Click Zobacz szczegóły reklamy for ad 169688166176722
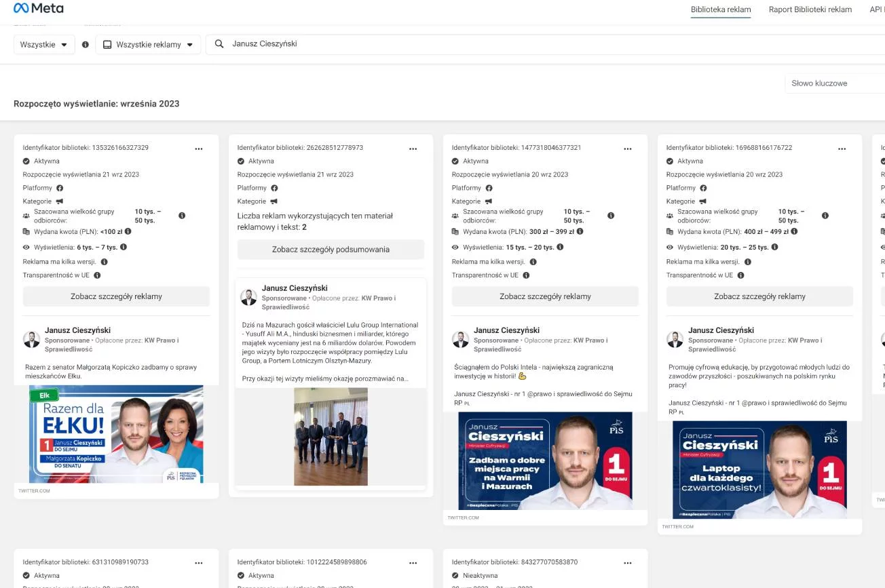 tap(759, 296)
